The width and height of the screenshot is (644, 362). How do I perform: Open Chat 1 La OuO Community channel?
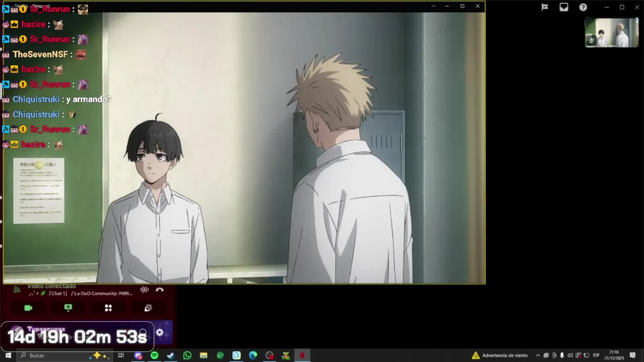(80, 293)
